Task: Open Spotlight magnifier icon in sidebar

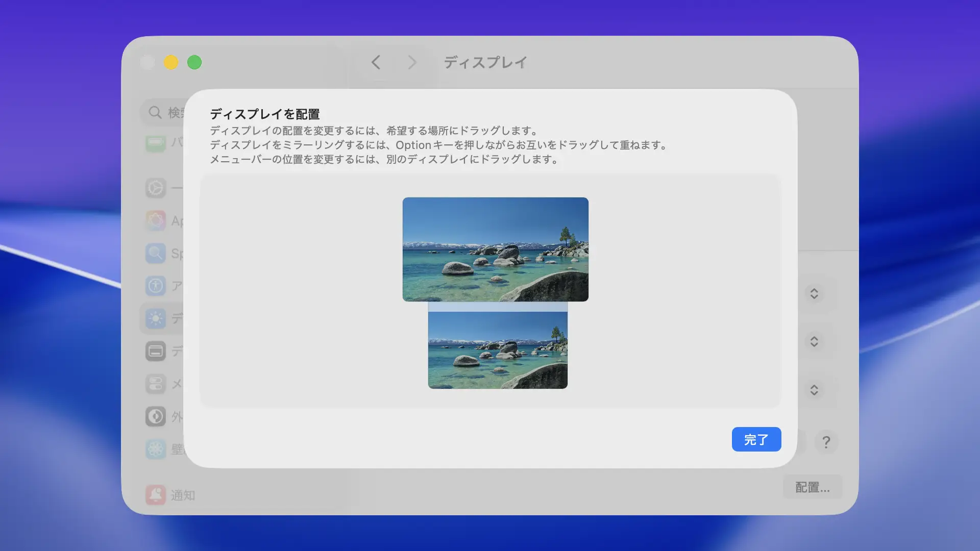Action: pyautogui.click(x=156, y=253)
